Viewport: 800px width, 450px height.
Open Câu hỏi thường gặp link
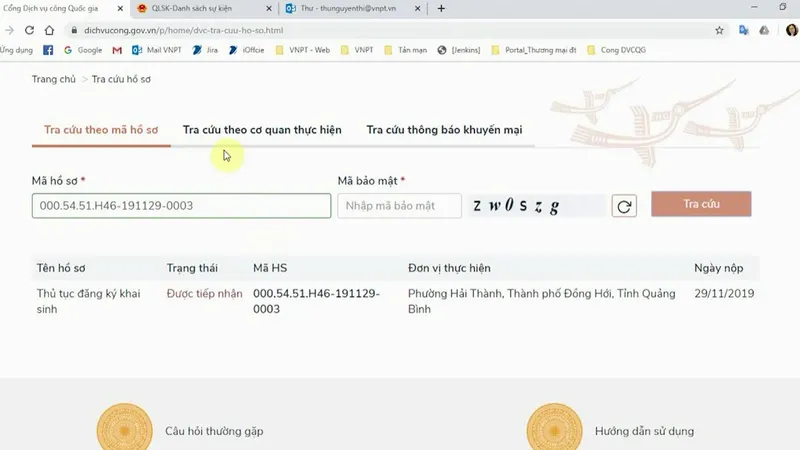pos(214,431)
